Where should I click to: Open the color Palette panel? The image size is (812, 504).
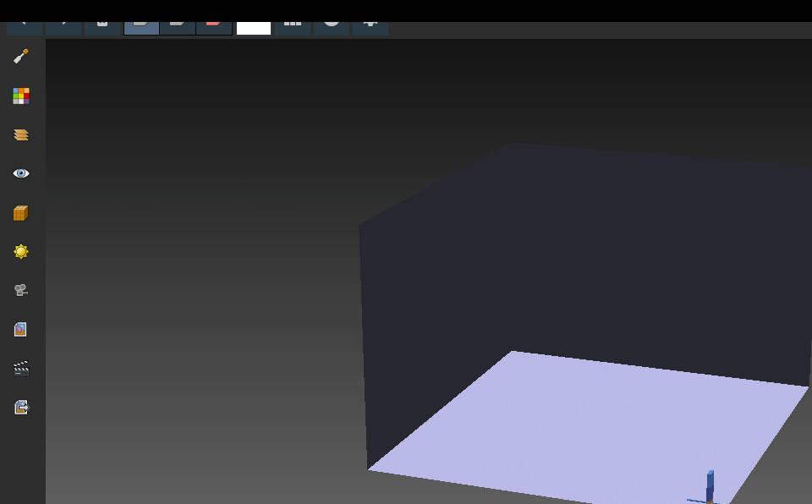(x=21, y=96)
